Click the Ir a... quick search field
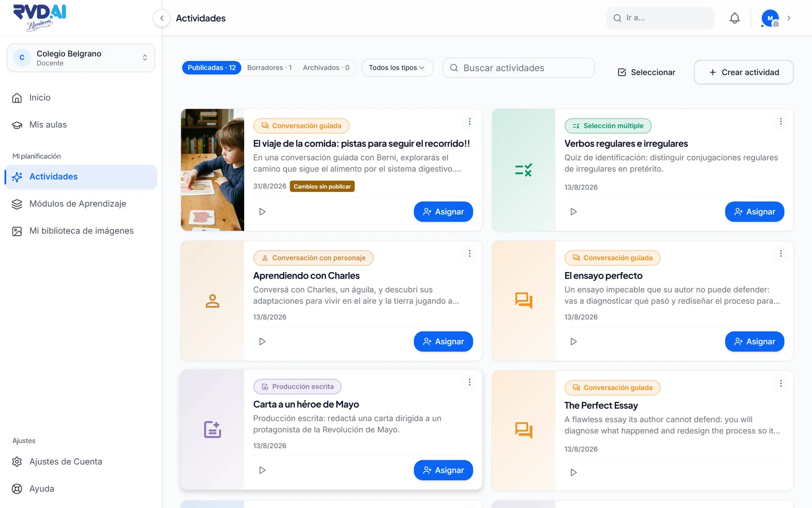 (x=660, y=18)
